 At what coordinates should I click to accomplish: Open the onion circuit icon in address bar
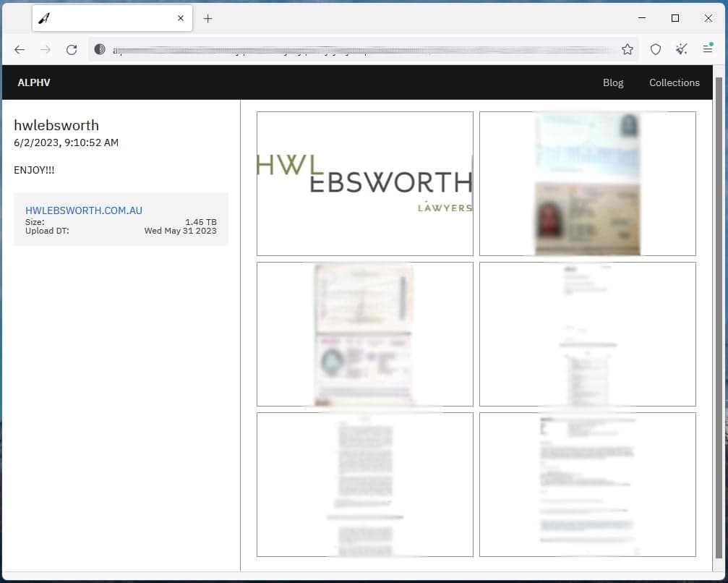point(98,49)
